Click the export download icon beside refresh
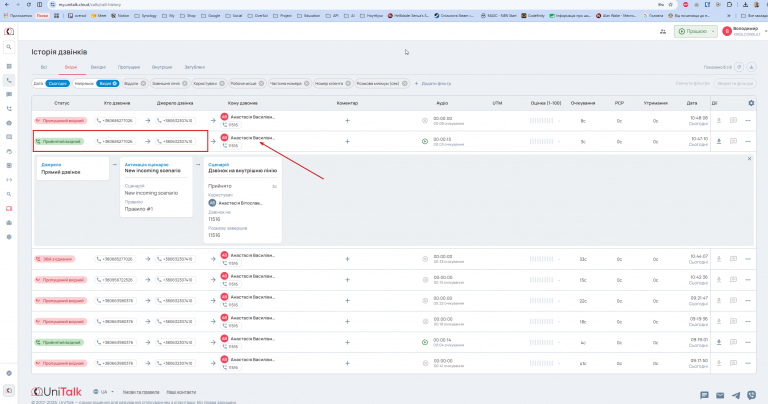 click(751, 67)
